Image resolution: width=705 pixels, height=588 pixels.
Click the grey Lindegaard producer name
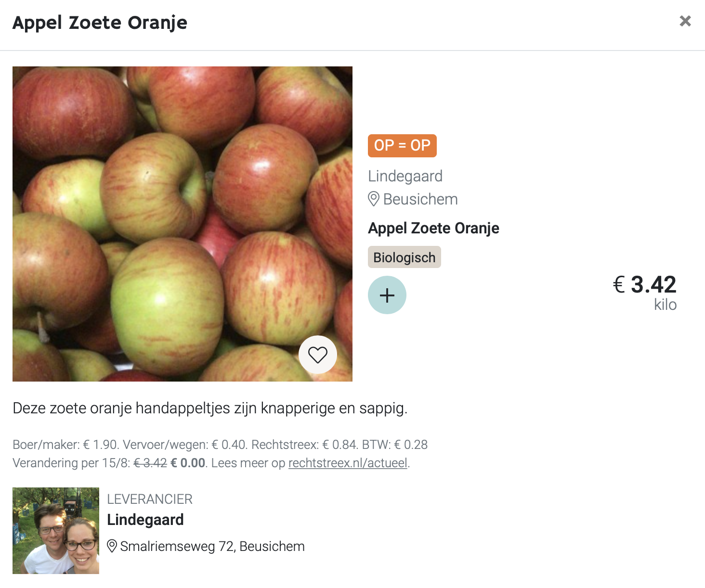tap(405, 176)
